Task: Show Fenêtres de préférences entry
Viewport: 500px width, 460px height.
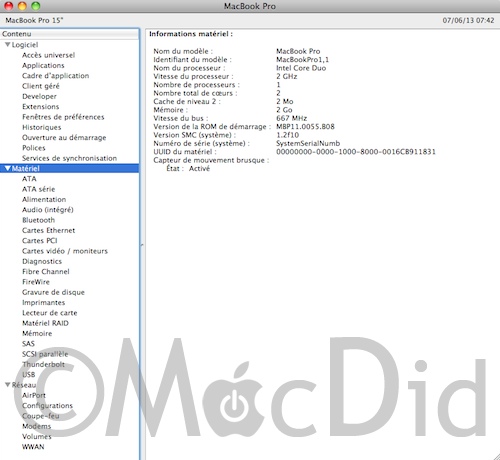Action: click(x=63, y=117)
